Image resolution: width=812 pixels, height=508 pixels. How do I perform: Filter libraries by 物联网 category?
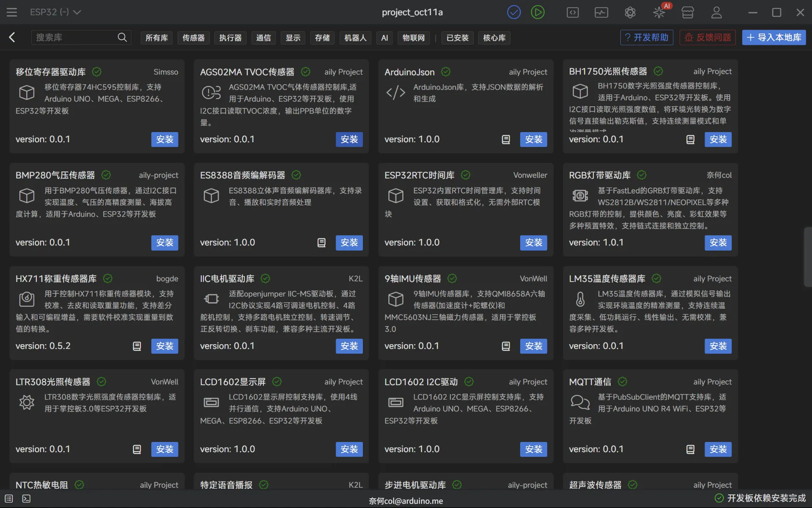coord(413,38)
